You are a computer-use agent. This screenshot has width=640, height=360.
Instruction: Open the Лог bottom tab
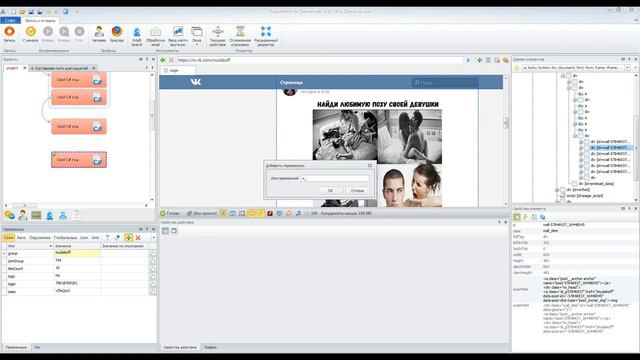(37, 347)
